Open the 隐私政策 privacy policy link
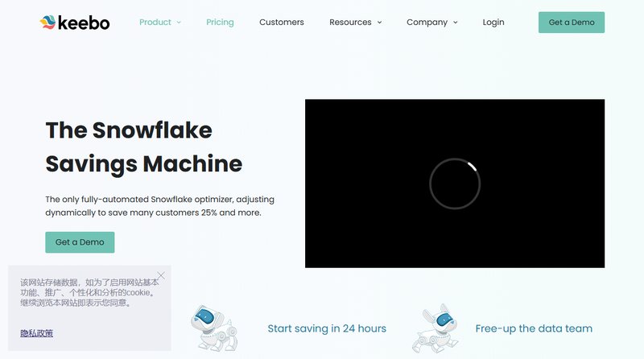 [37, 332]
